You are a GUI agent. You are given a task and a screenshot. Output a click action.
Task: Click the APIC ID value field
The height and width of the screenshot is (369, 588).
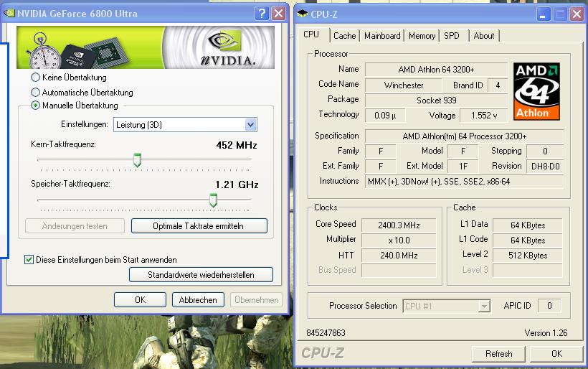pyautogui.click(x=549, y=306)
